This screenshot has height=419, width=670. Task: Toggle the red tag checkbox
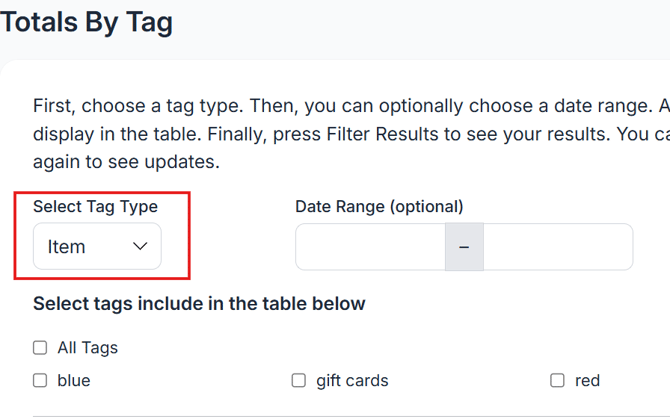coord(557,380)
